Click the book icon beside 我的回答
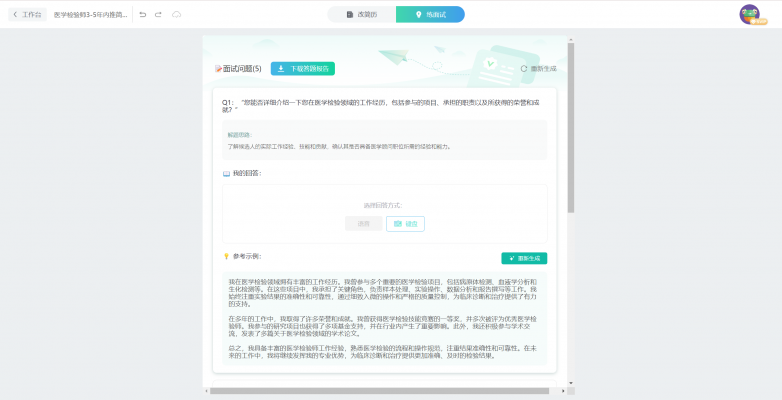 226,174
